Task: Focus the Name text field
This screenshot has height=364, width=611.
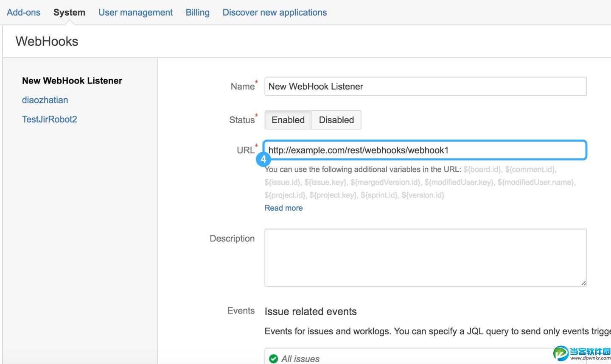Action: pos(426,86)
